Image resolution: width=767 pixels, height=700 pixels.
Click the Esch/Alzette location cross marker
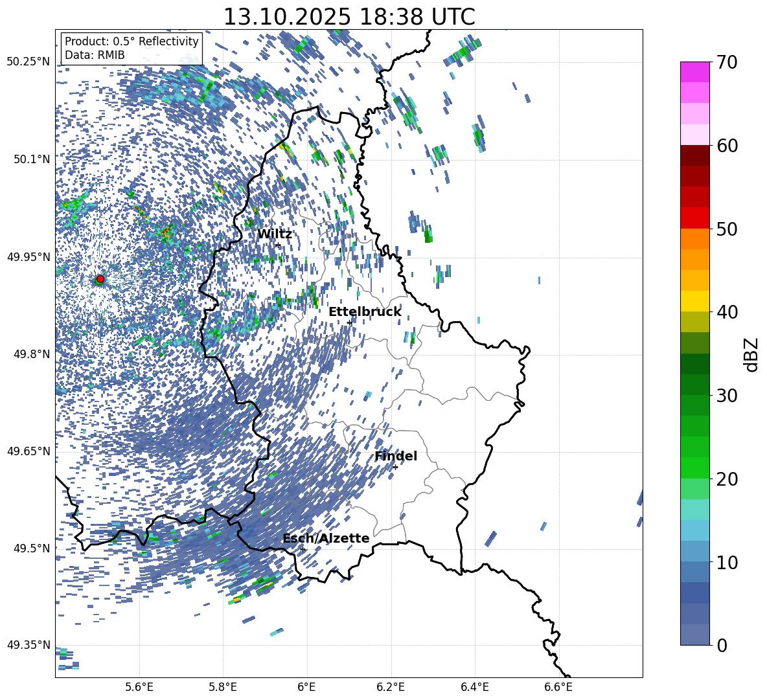303,549
